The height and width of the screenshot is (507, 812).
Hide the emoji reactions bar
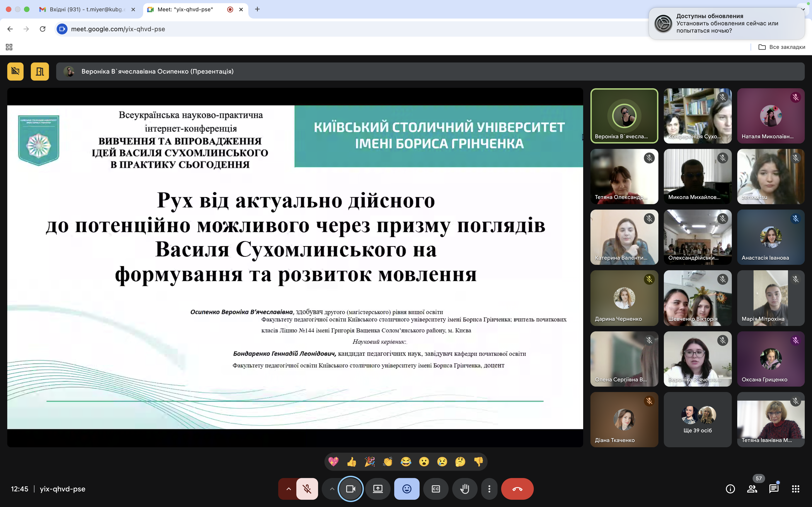(407, 489)
